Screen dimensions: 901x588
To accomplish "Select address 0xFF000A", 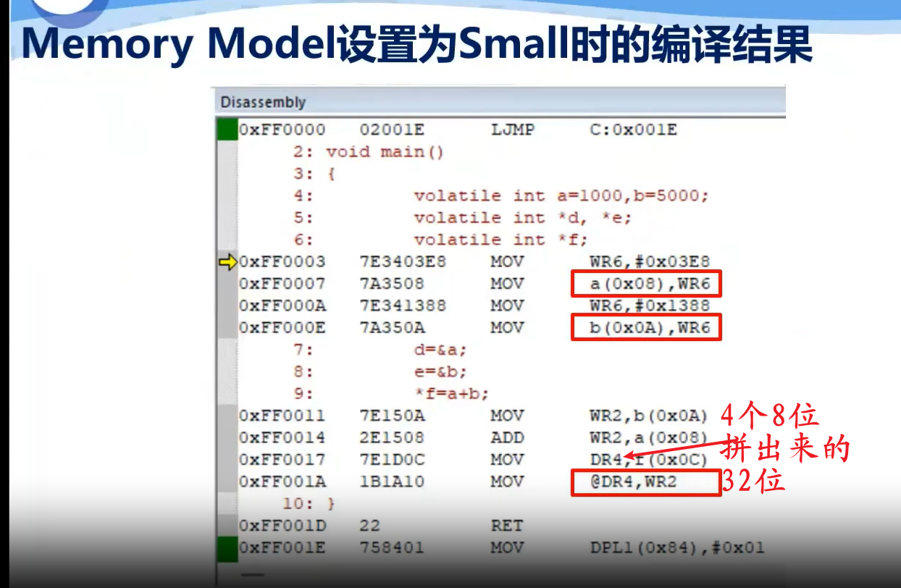I will click(282, 306).
